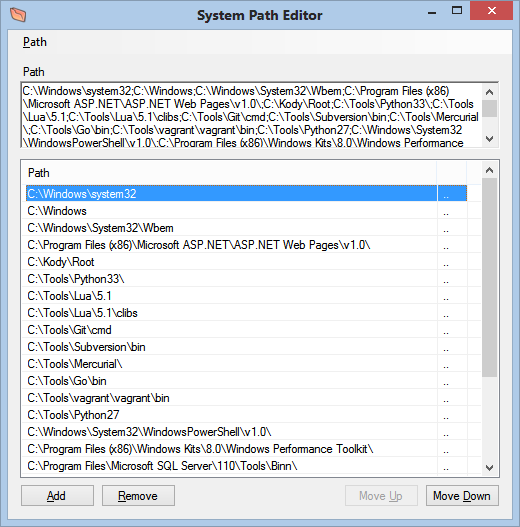
Task: Click browse '..' button for C:\Tools\Go\bin
Action: [x=452, y=381]
